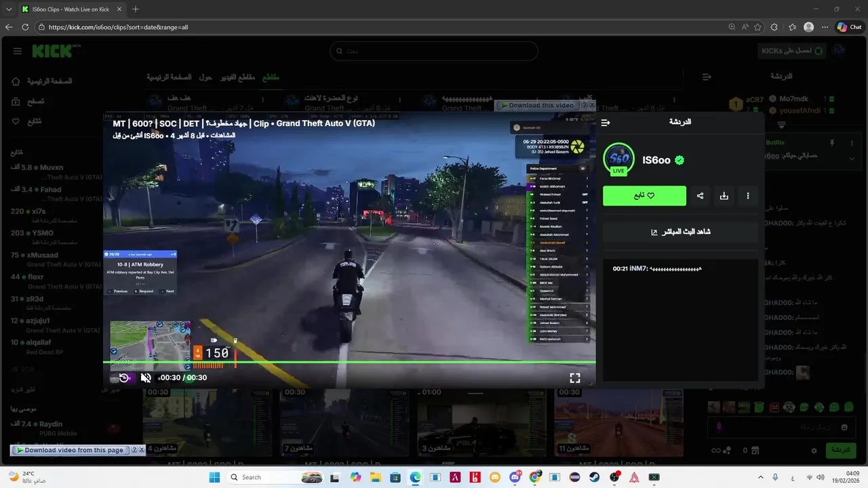
Task: Open new browser tab
Action: (x=136, y=9)
